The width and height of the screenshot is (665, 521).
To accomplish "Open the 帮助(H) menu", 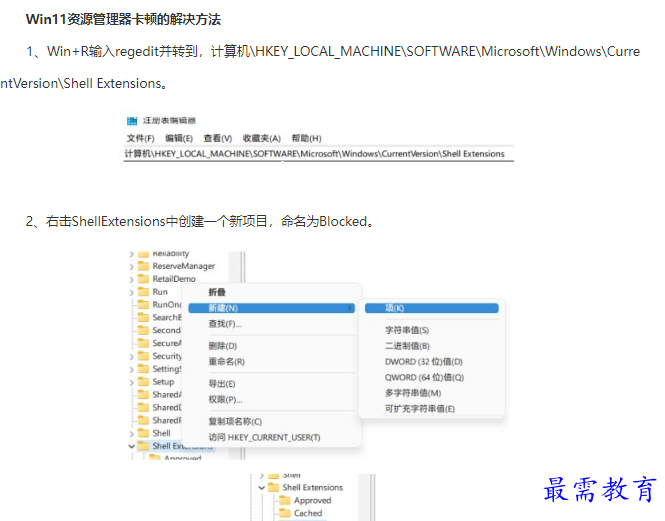I will [306, 138].
